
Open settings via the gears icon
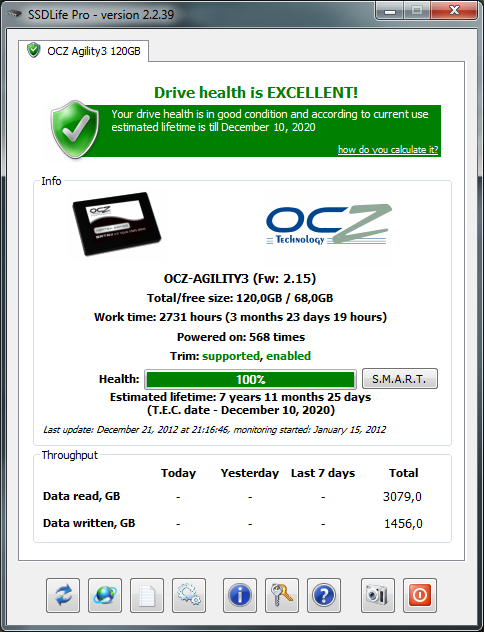189,595
